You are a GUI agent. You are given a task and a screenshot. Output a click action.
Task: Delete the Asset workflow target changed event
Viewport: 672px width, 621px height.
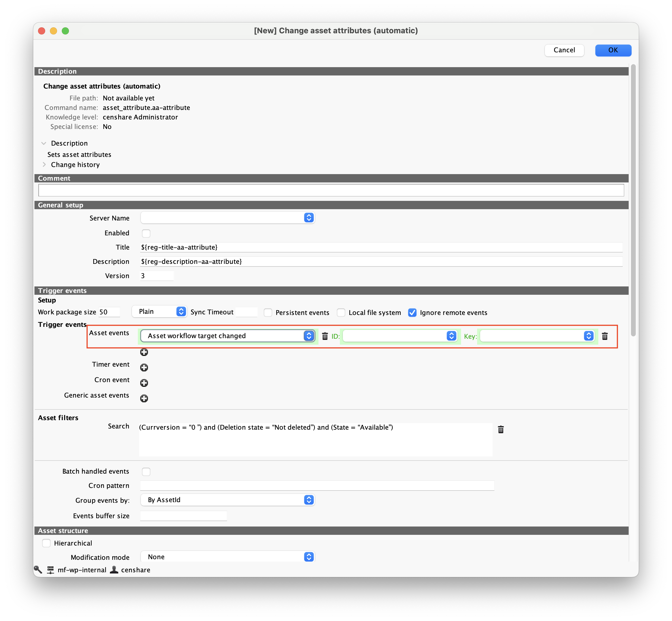pos(325,336)
